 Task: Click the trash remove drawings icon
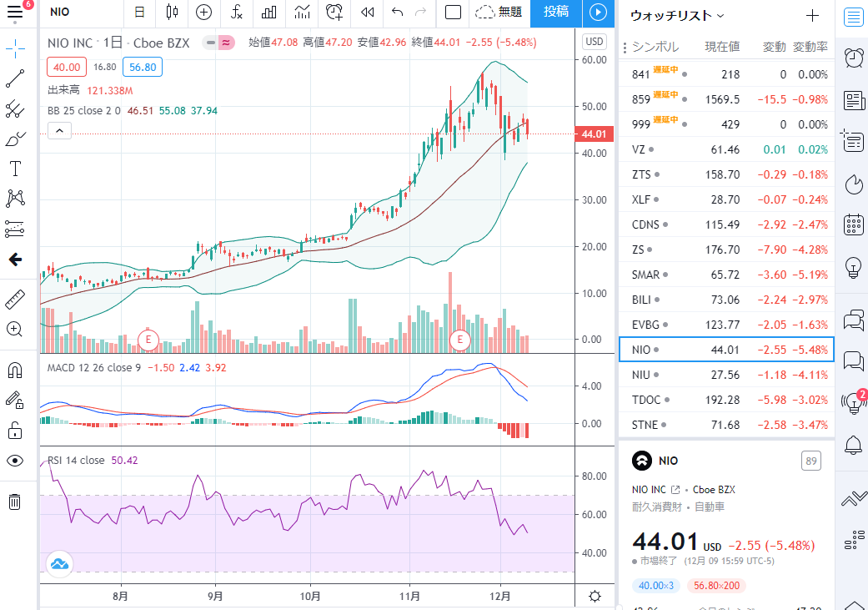(15, 502)
